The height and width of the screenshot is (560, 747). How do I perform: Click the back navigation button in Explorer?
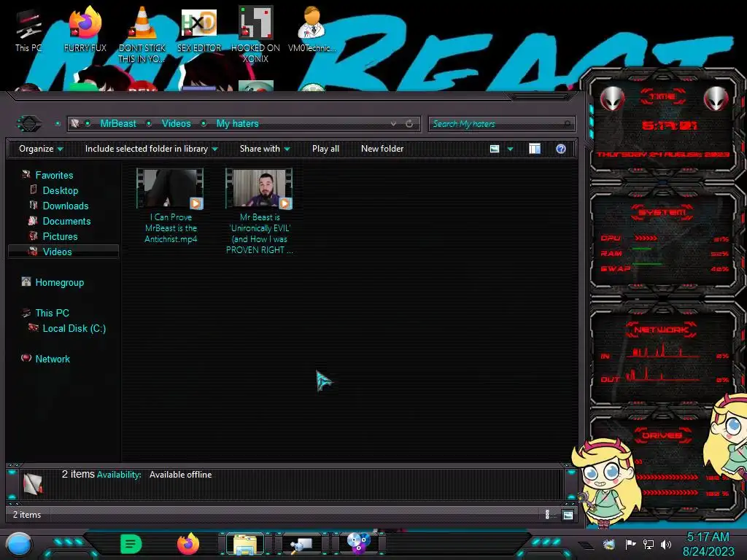pos(29,124)
